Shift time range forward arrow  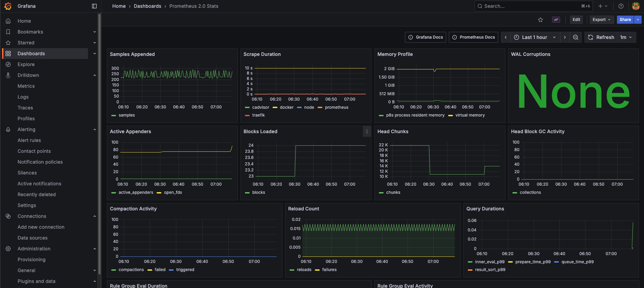point(565,37)
